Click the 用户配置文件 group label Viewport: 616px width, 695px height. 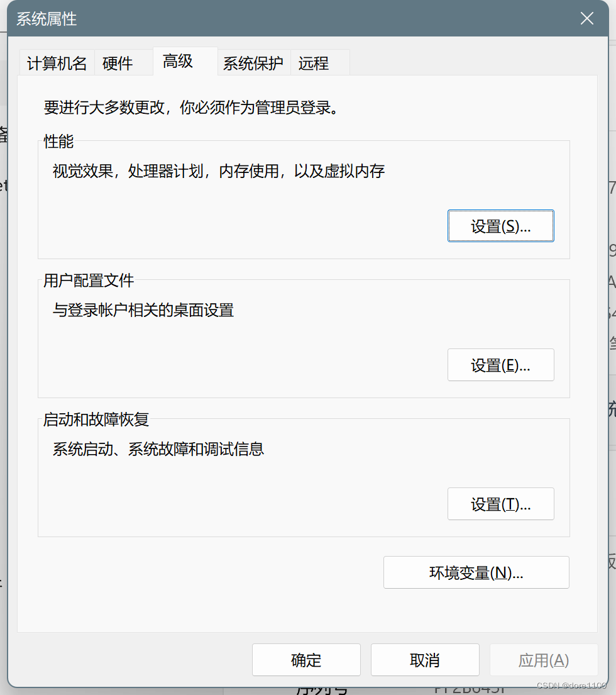89,280
